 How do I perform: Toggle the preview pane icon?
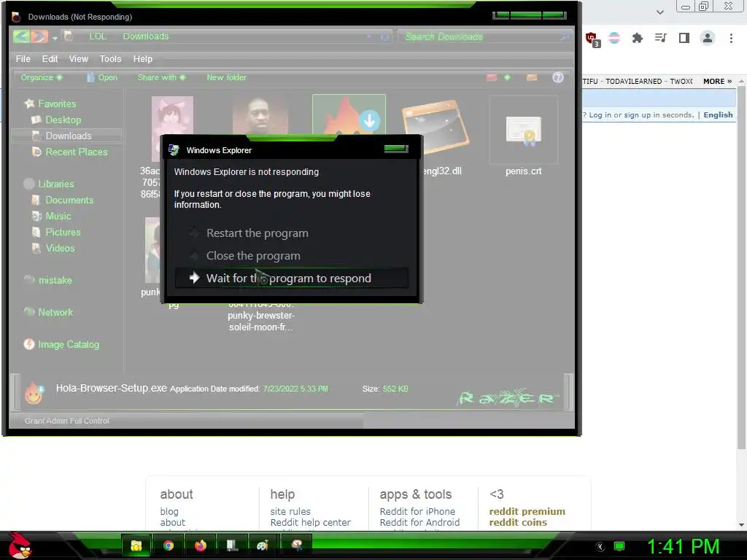point(532,77)
